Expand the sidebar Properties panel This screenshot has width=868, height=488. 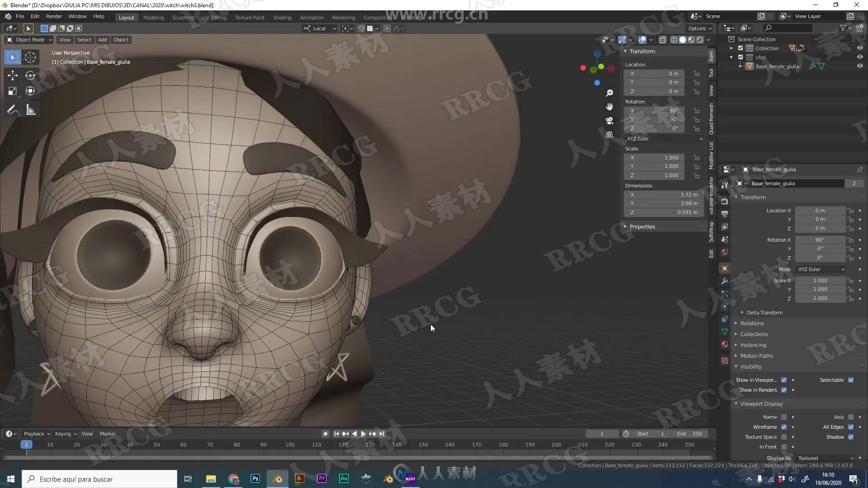tap(642, 227)
